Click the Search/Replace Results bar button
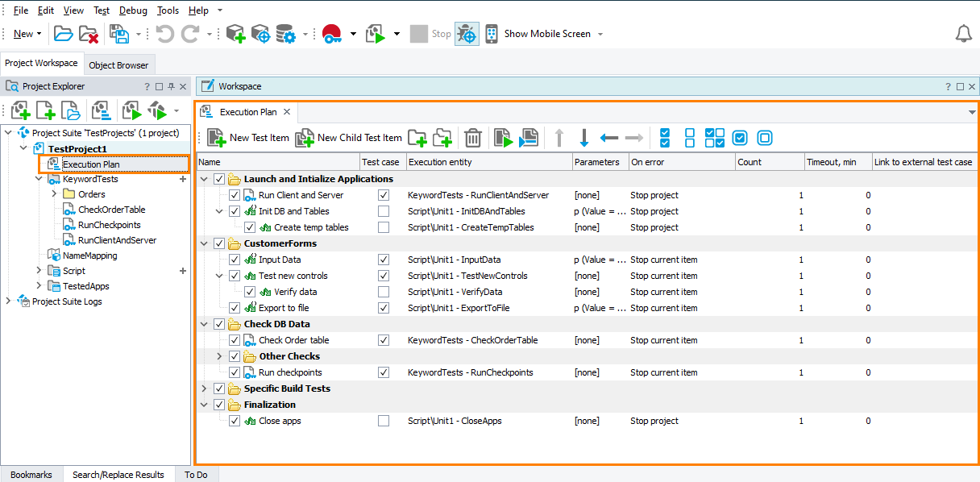 click(x=118, y=475)
